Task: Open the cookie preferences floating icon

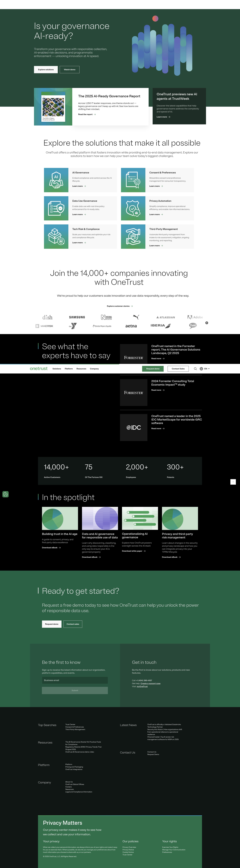Action: (5, 494)
